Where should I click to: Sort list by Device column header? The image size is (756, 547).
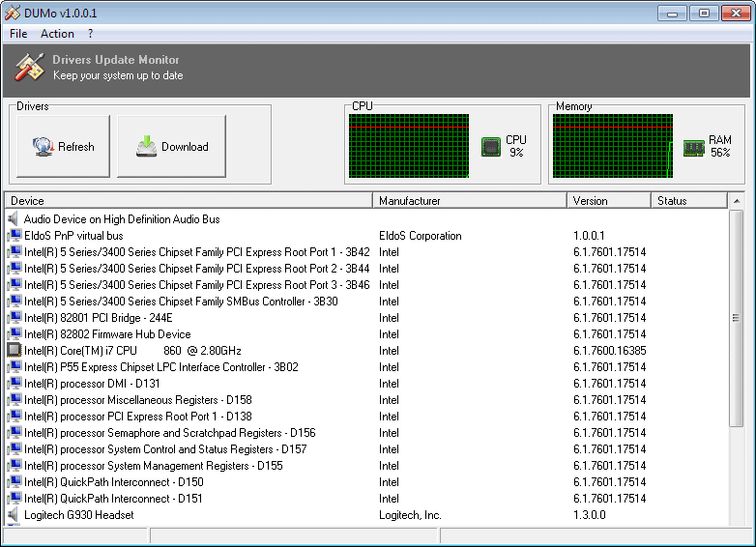pos(189,201)
